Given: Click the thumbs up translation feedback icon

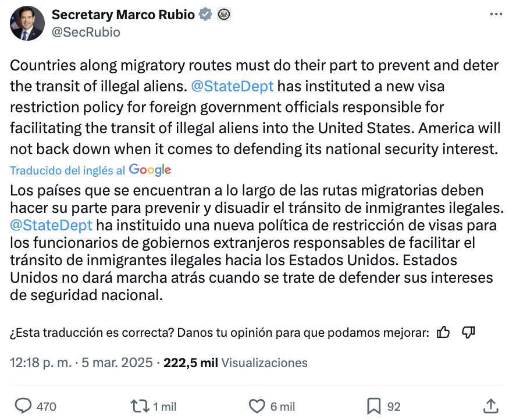Looking at the screenshot, I should pyautogui.click(x=443, y=332).
